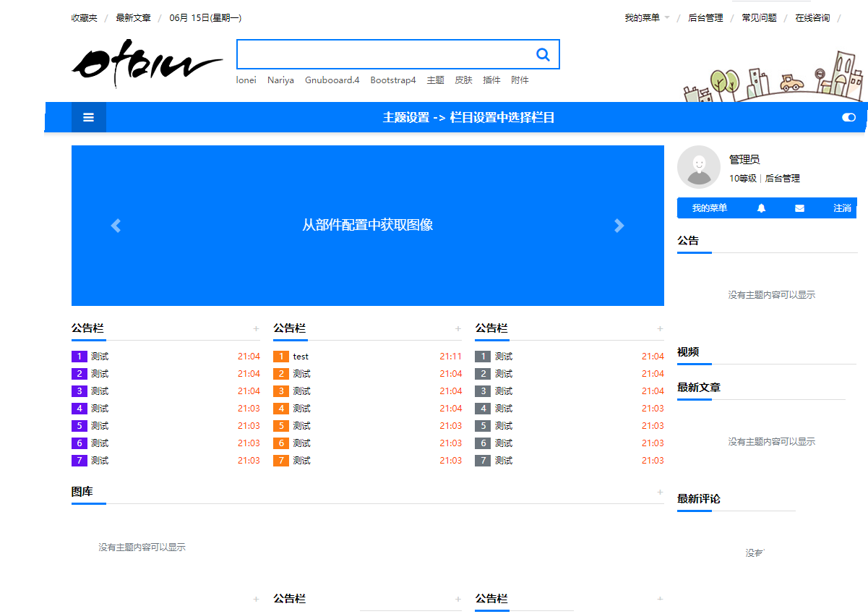Screen dimensions: 868x614
Task: Click plus icon beside first 公告栏 heading
Action: [256, 329]
